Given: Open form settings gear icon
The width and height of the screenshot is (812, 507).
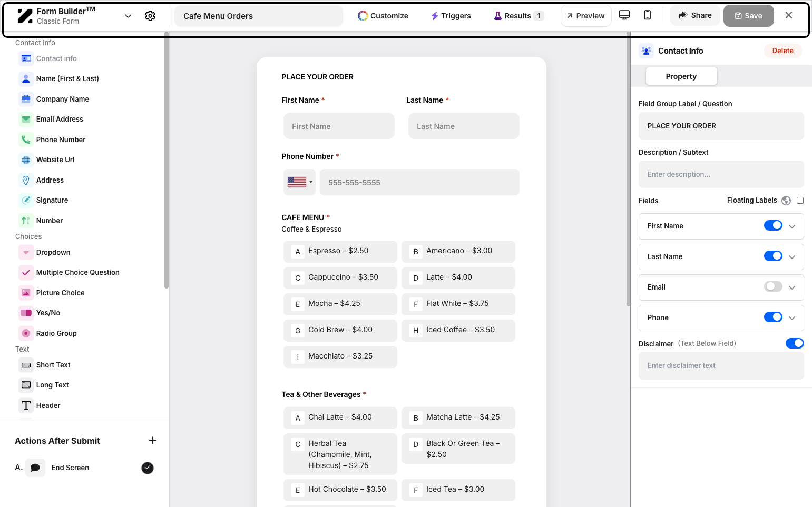Looking at the screenshot, I should [x=150, y=16].
